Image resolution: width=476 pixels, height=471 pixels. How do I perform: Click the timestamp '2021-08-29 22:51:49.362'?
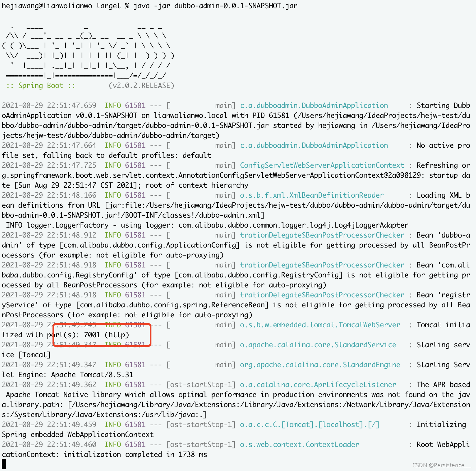pyautogui.click(x=49, y=385)
